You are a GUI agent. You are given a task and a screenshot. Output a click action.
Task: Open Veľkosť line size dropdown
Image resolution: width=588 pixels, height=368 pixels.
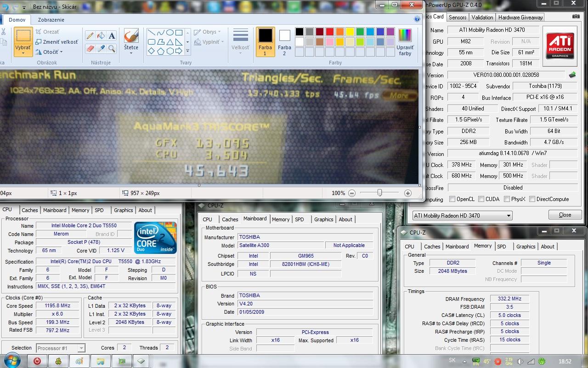click(x=240, y=42)
